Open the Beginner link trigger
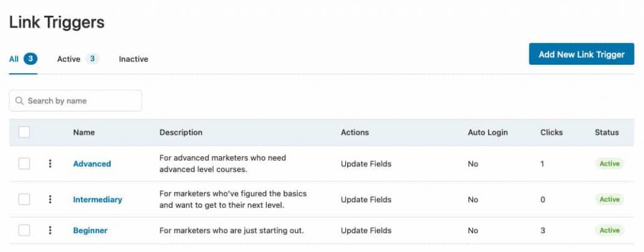The width and height of the screenshot is (644, 252). coord(91,231)
